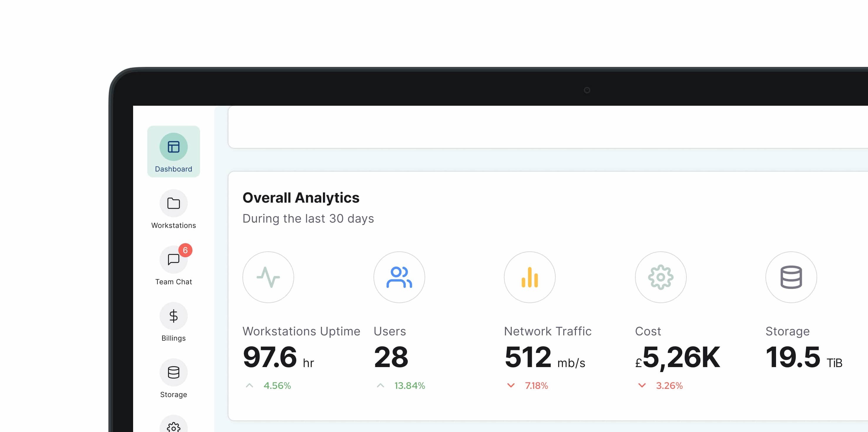Click the down chevron beside 3.26%
Image resolution: width=868 pixels, height=432 pixels.
pyautogui.click(x=642, y=386)
